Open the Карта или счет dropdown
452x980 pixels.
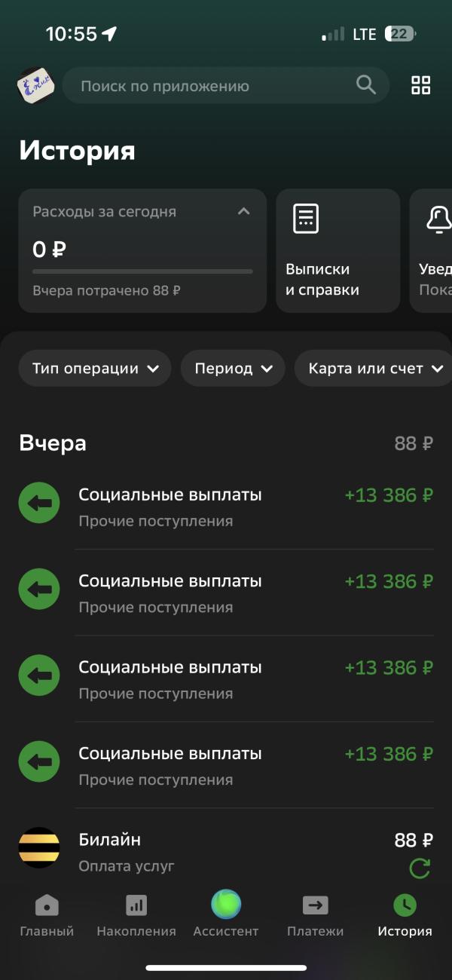coord(373,369)
